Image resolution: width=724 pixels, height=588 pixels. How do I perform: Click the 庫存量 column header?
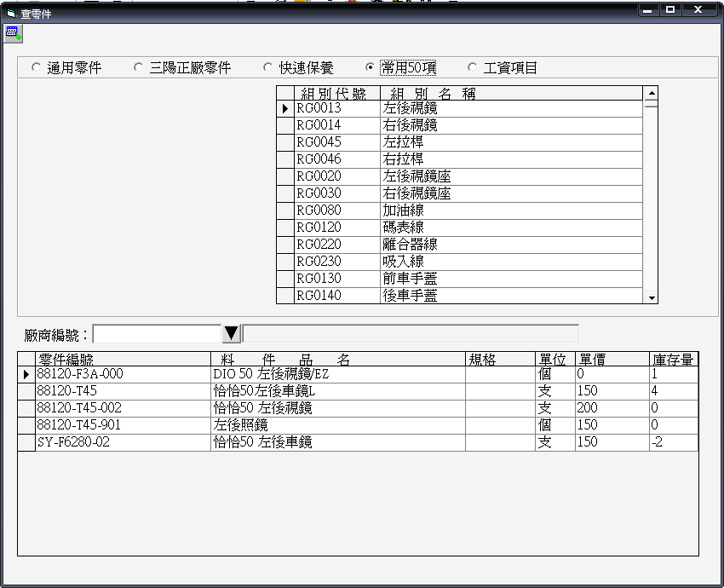pos(673,360)
